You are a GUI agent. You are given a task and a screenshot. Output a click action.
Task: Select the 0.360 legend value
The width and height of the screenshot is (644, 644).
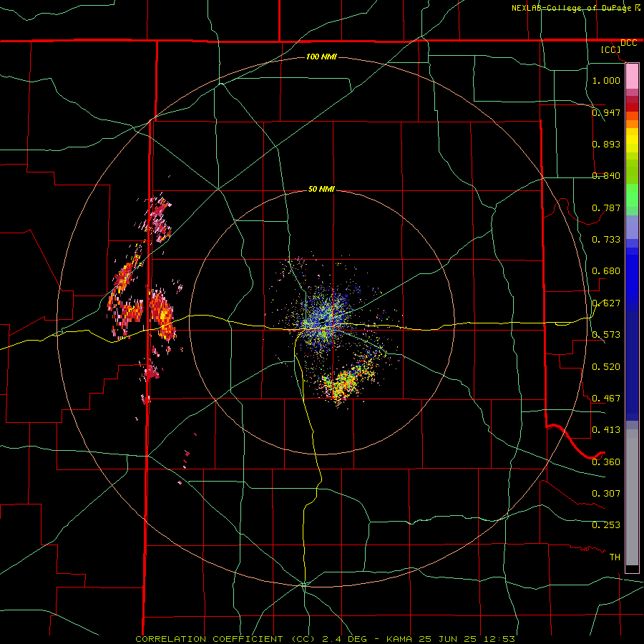coord(606,462)
